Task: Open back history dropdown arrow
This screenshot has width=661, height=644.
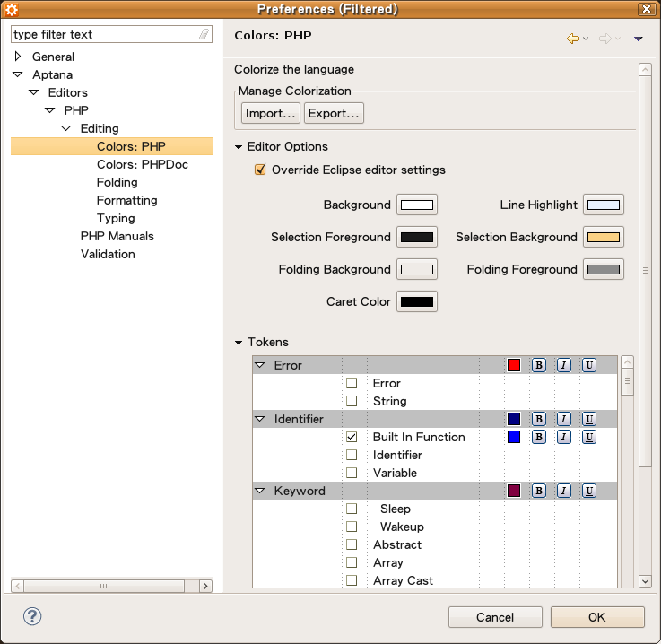Action: pyautogui.click(x=586, y=39)
